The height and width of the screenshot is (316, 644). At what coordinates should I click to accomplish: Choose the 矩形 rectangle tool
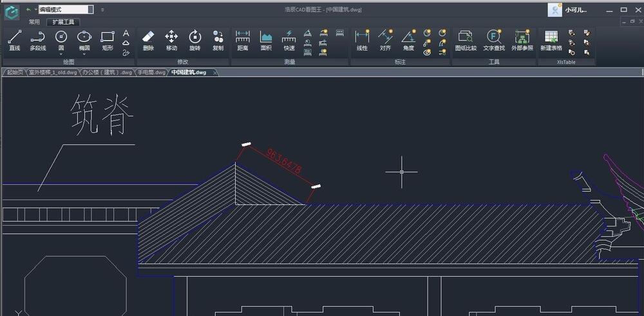click(107, 40)
